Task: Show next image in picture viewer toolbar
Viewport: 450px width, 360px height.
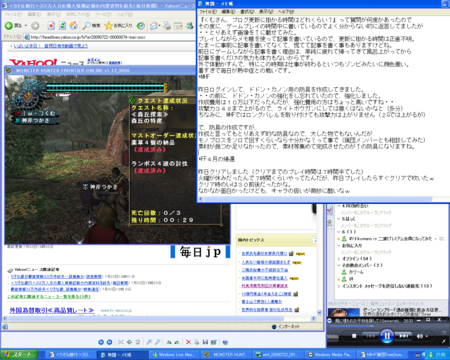Action: [109, 342]
